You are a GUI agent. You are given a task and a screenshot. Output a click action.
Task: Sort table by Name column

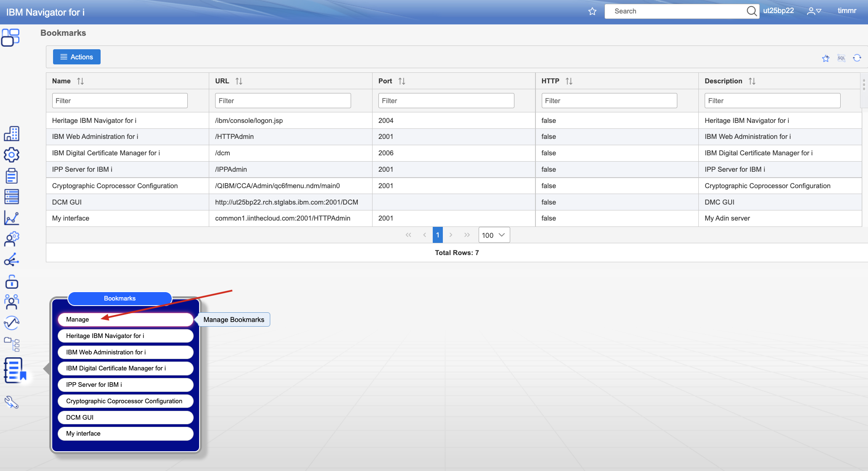click(80, 81)
